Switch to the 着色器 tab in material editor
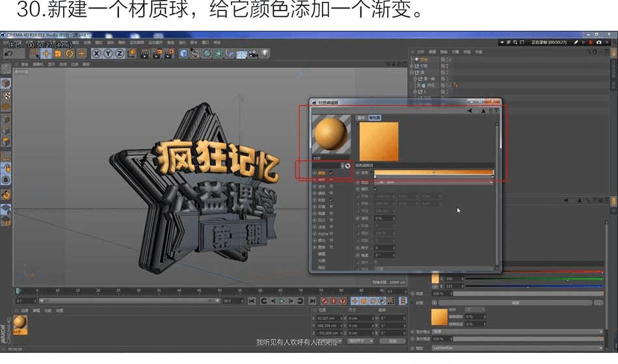 [375, 118]
